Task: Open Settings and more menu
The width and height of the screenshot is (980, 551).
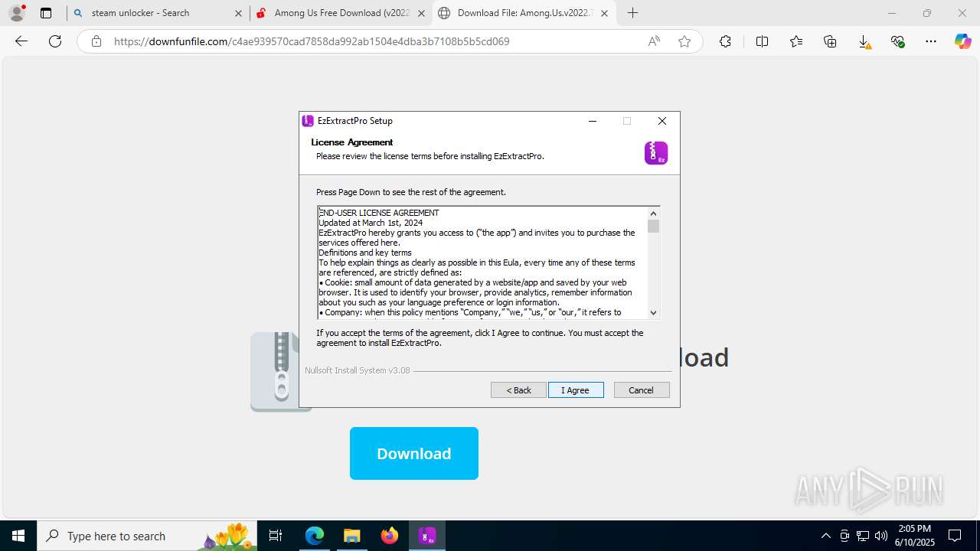Action: (x=931, y=41)
